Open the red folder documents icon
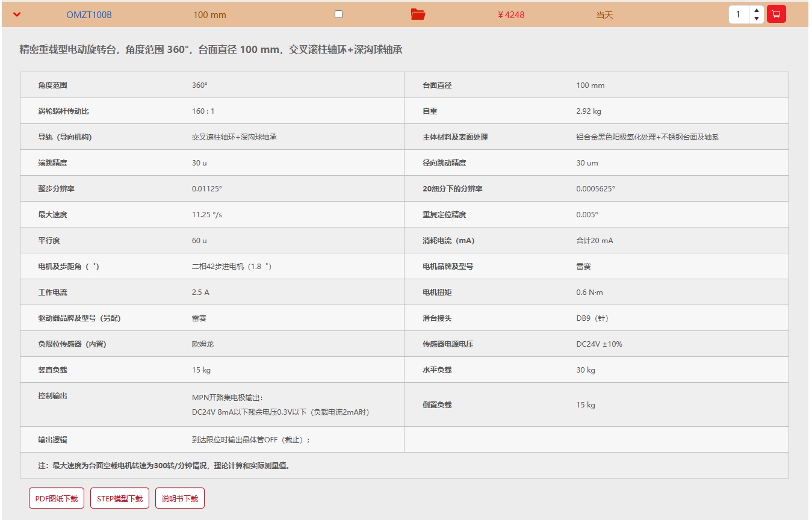812x520 pixels. [418, 14]
